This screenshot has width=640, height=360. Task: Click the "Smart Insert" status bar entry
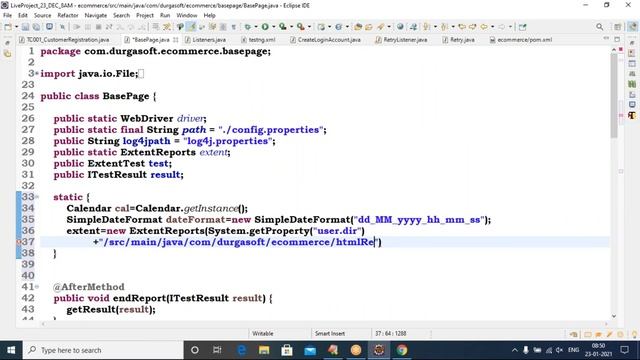tap(330, 333)
